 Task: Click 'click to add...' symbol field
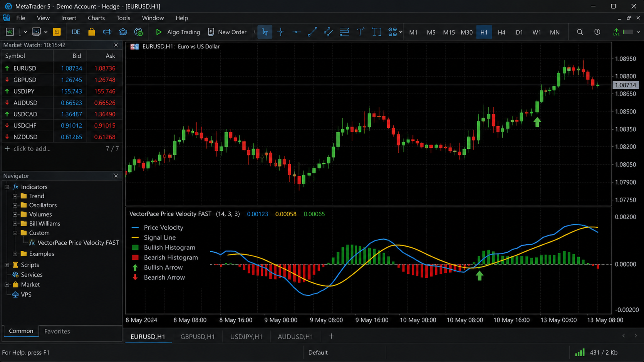click(32, 149)
